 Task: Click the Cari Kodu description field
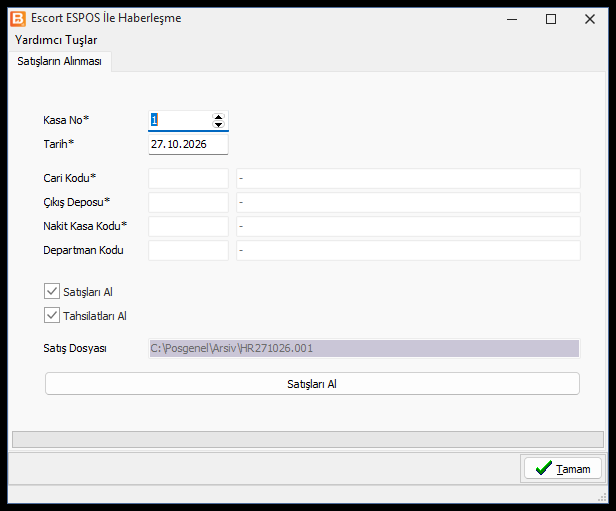[x=408, y=179]
